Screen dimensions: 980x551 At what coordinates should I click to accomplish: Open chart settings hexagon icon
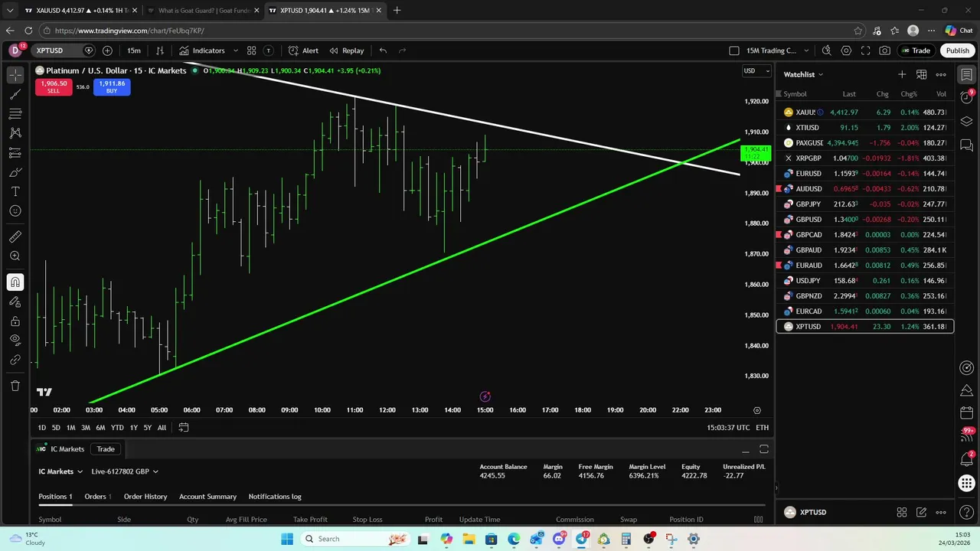pos(846,51)
